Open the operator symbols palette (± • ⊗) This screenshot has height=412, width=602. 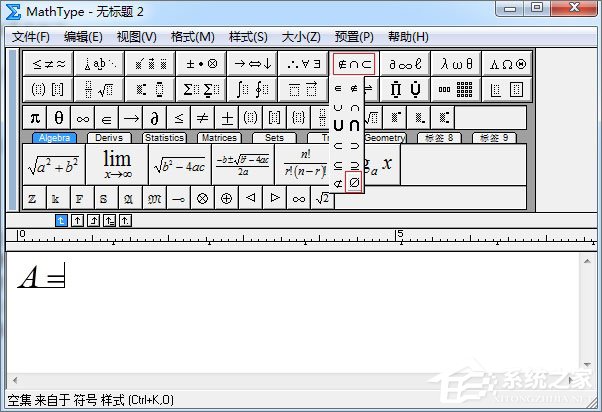coord(203,63)
